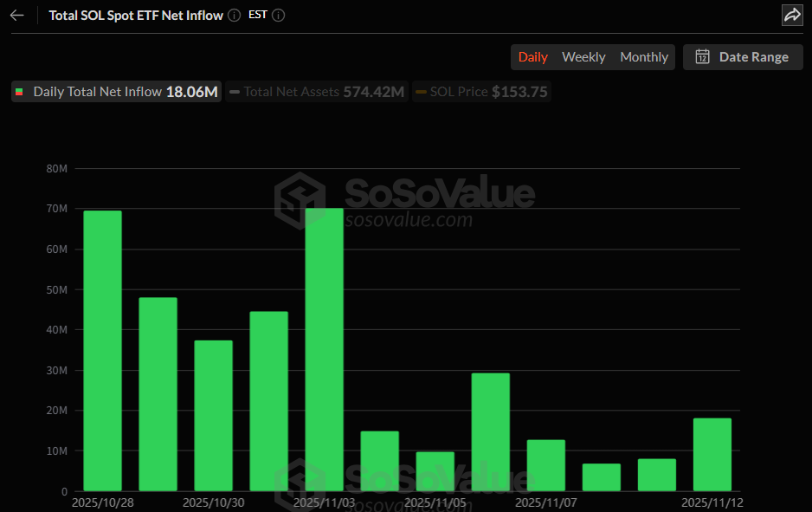Open the Date Range picker
The height and width of the screenshot is (512, 812).
[x=743, y=57]
